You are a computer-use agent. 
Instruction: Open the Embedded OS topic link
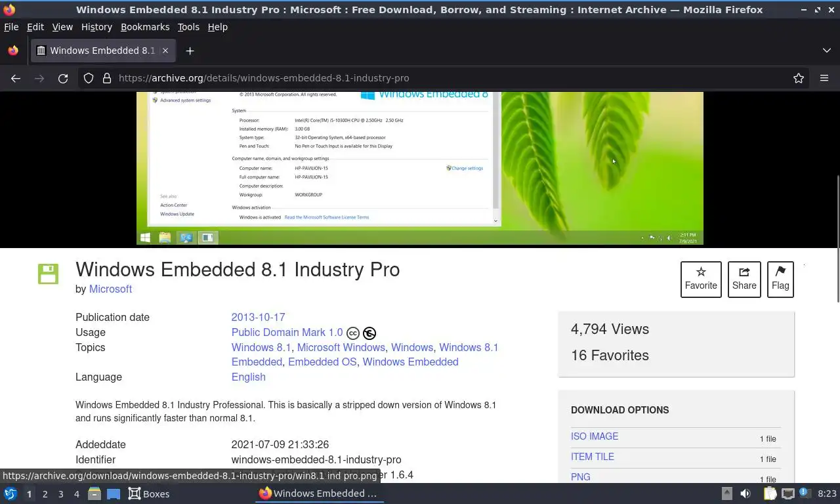tap(322, 362)
